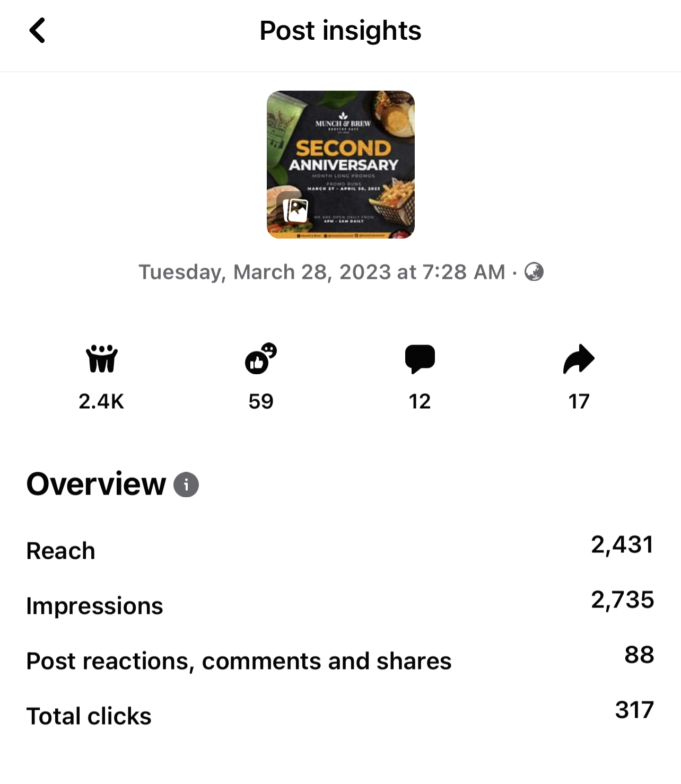
Task: Go back using the back arrow
Action: pos(37,30)
